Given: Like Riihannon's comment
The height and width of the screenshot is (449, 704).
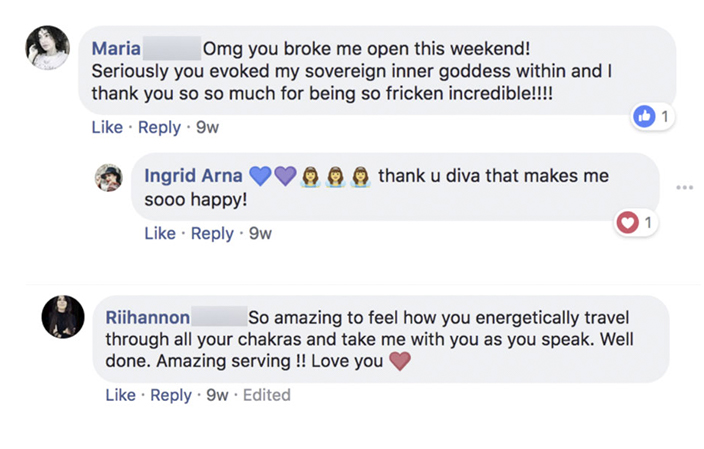Looking at the screenshot, I should pos(120,395).
